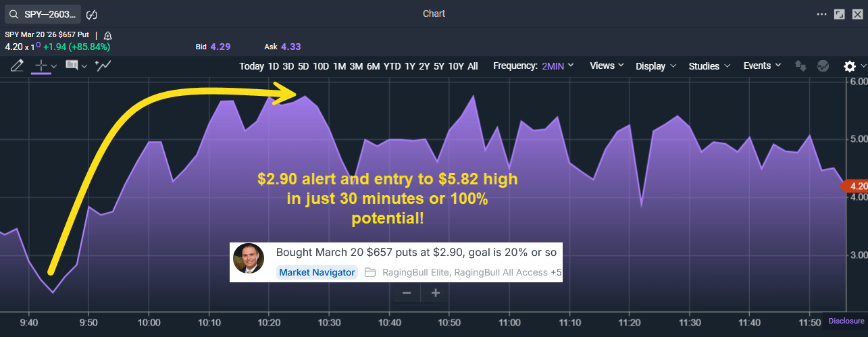The height and width of the screenshot is (337, 868).
Task: Zoom out the chart with minus button
Action: coord(407,292)
